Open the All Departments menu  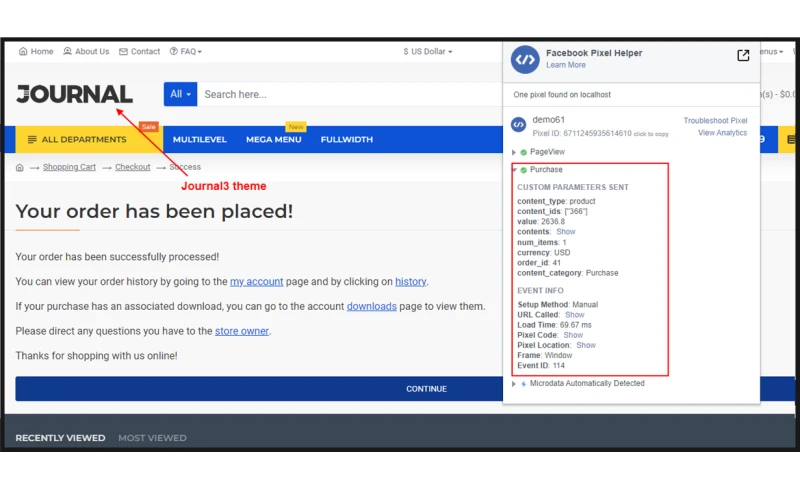coord(76,140)
